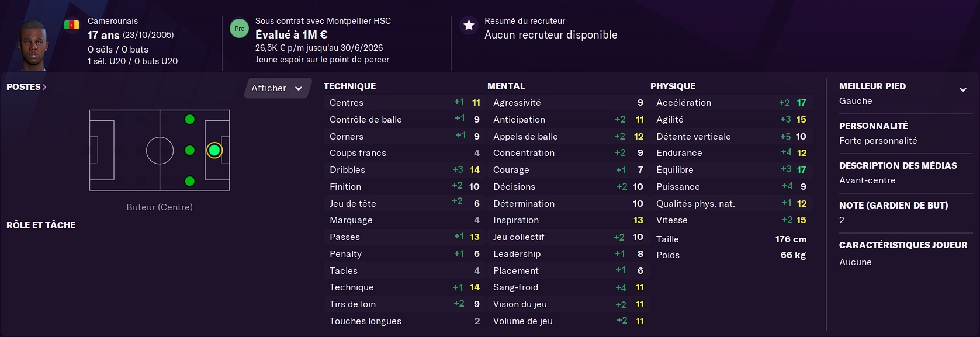Click Personnalité section label

click(874, 126)
